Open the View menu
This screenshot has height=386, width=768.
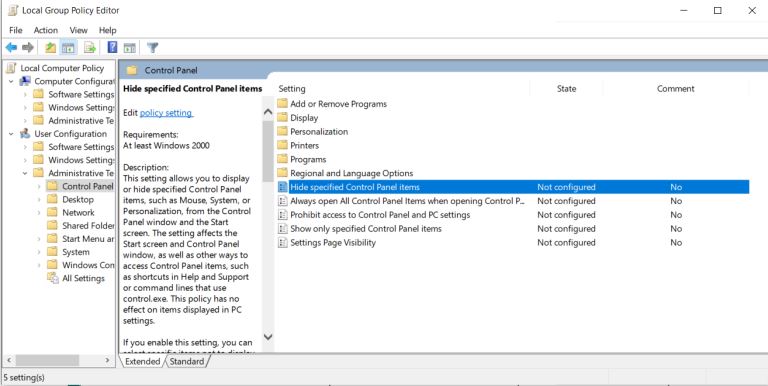tap(78, 30)
